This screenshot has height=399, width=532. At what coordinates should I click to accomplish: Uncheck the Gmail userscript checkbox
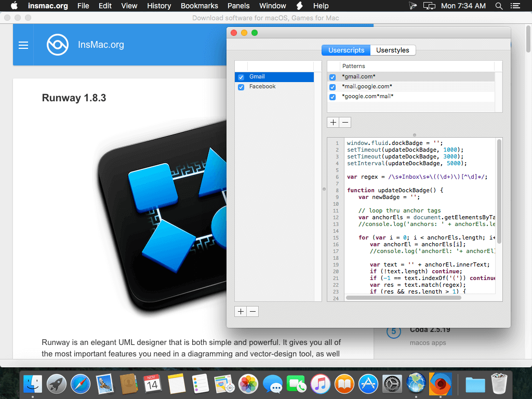click(241, 77)
